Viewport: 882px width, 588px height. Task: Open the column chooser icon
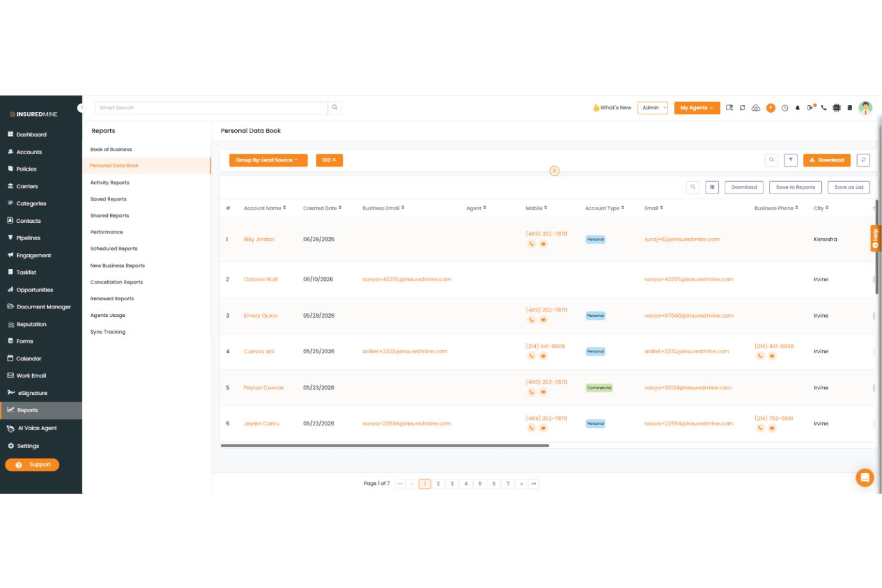pos(712,187)
